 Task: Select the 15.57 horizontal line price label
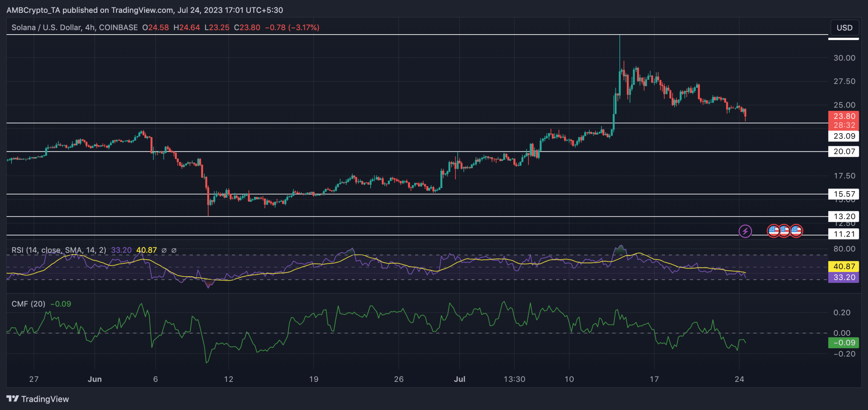coord(844,194)
